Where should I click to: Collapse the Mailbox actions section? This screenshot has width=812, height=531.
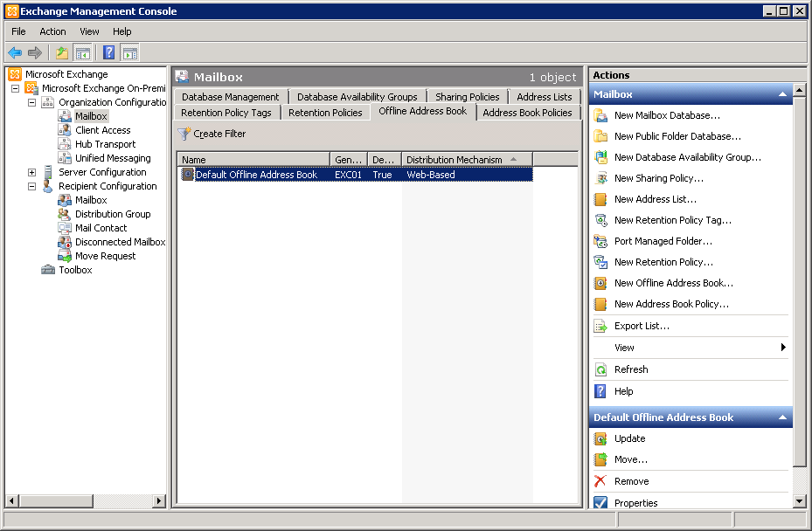pyautogui.click(x=782, y=94)
